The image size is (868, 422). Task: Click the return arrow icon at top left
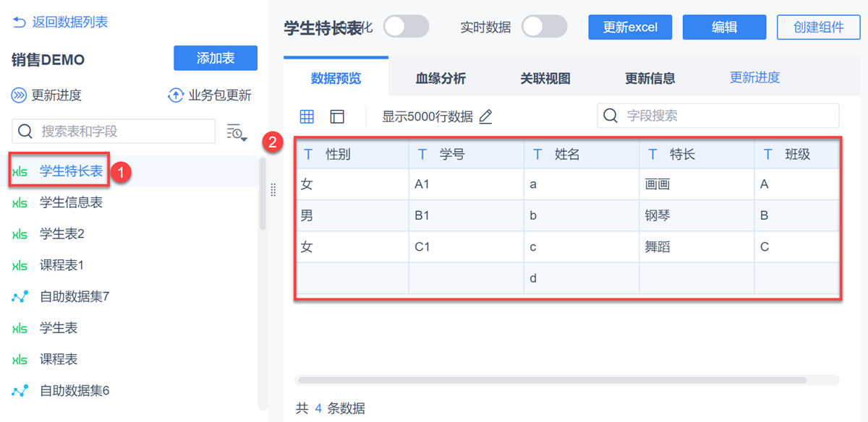[x=19, y=22]
